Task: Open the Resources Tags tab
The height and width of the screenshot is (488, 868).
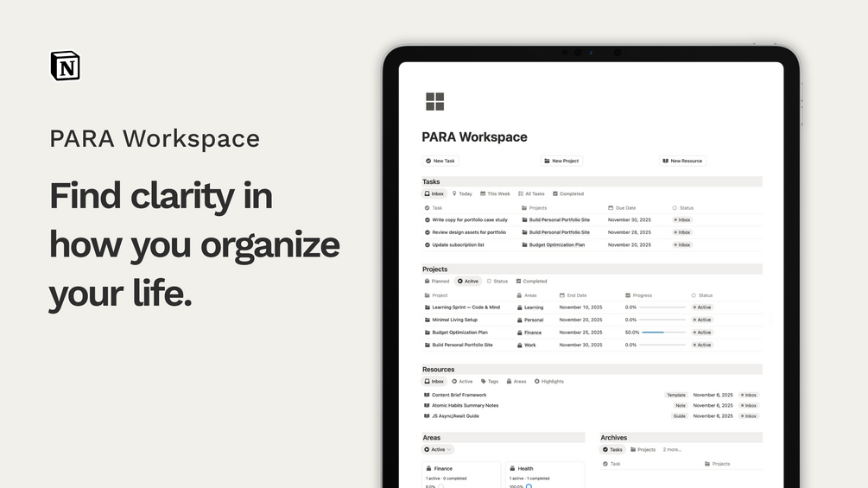Action: [490, 381]
